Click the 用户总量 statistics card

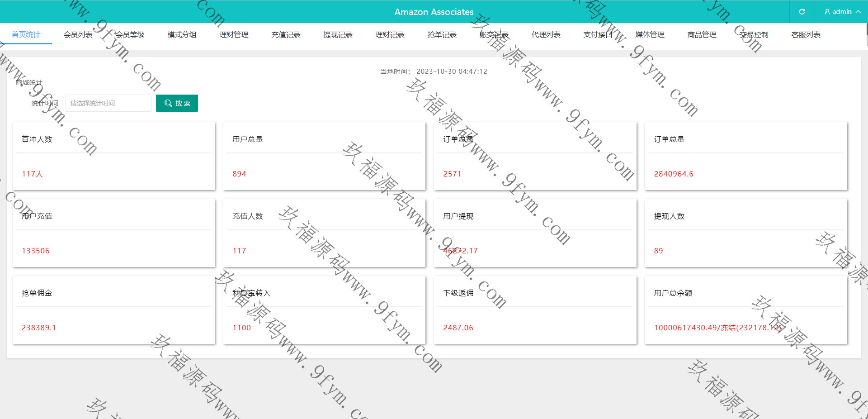pyautogui.click(x=324, y=156)
